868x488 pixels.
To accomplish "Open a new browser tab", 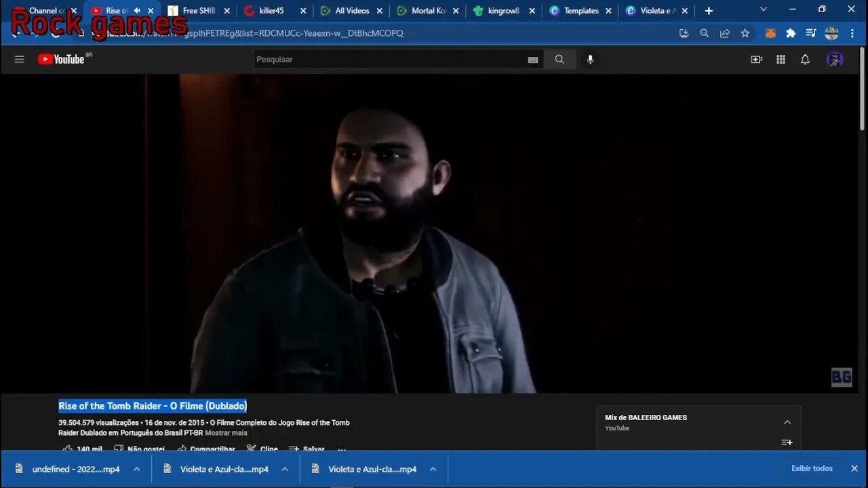I will 709,11.
